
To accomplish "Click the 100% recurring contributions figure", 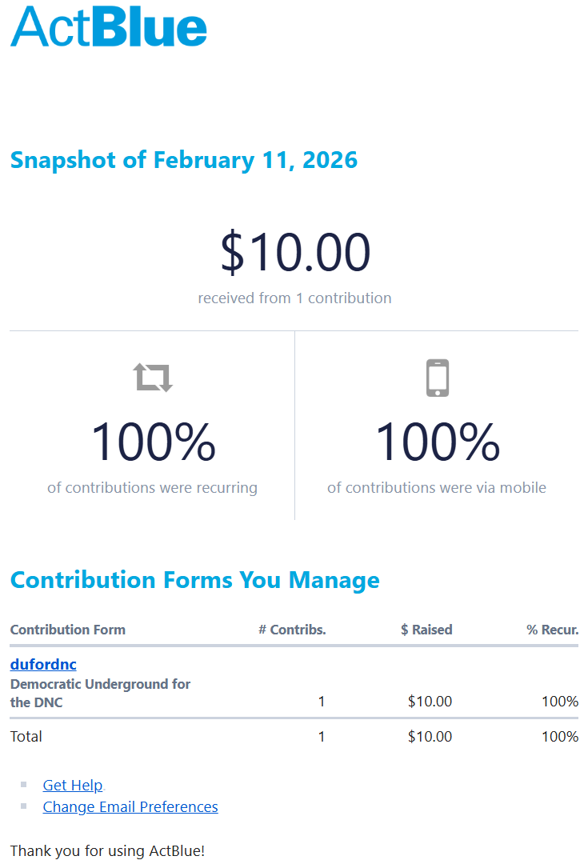I will click(153, 442).
